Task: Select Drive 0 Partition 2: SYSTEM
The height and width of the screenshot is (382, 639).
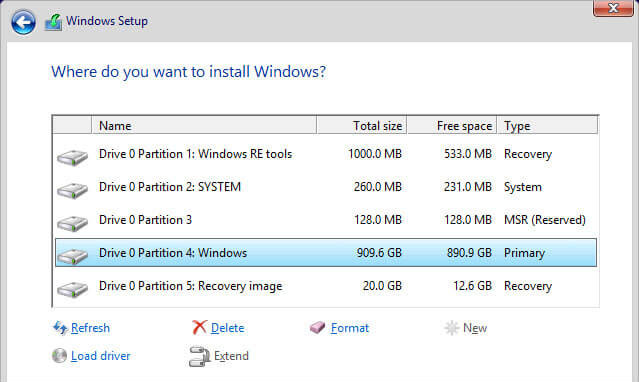Action: tap(326, 187)
